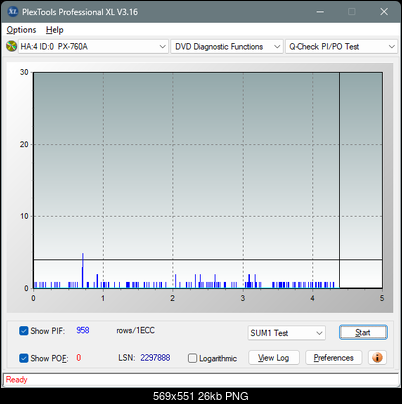Click the rows/1ECC label
This screenshot has height=404, width=402.
(135, 330)
